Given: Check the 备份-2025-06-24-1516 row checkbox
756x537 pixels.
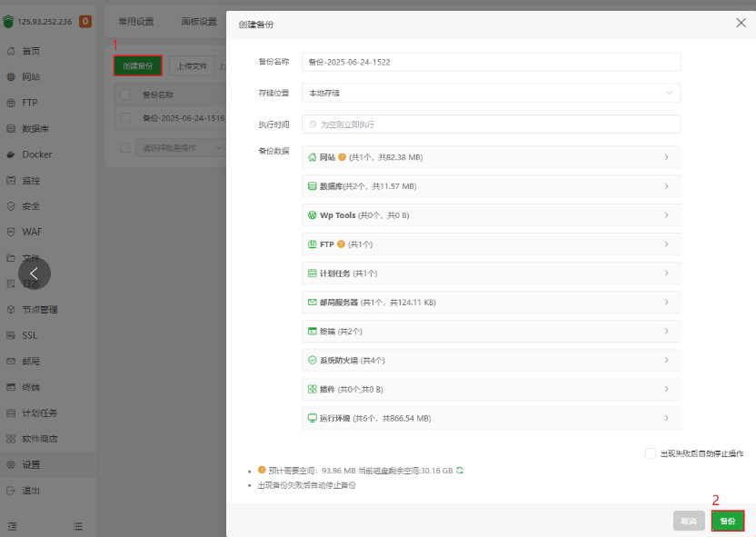Looking at the screenshot, I should point(125,118).
